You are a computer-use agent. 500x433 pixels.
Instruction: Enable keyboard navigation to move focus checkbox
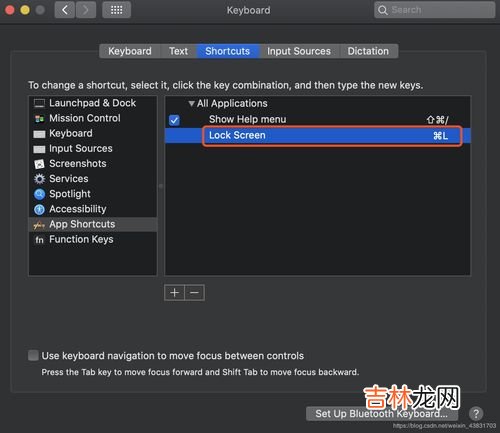click(x=33, y=355)
